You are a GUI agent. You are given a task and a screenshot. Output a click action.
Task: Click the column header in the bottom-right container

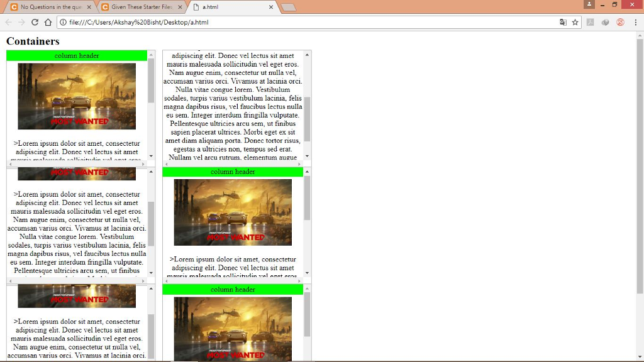[x=233, y=289]
